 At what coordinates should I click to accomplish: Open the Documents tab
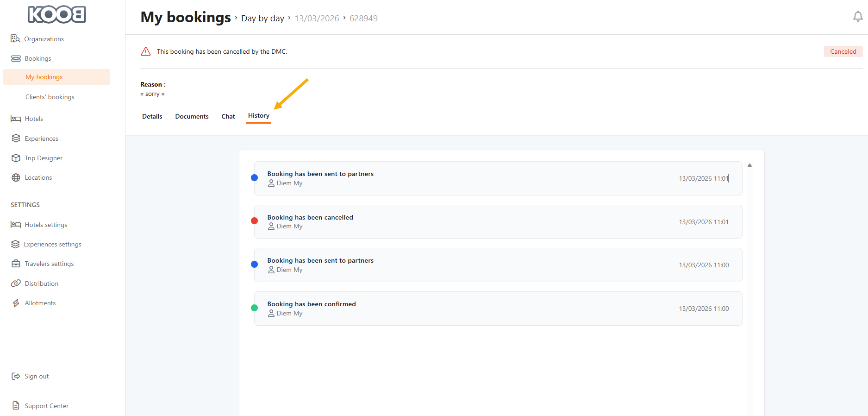click(x=192, y=116)
